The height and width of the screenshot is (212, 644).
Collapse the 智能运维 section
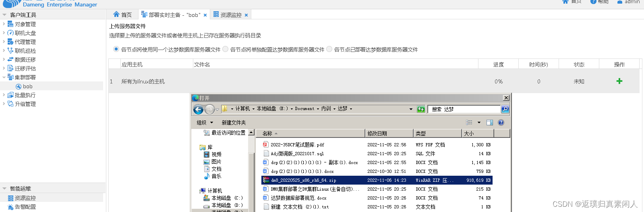coord(4,189)
